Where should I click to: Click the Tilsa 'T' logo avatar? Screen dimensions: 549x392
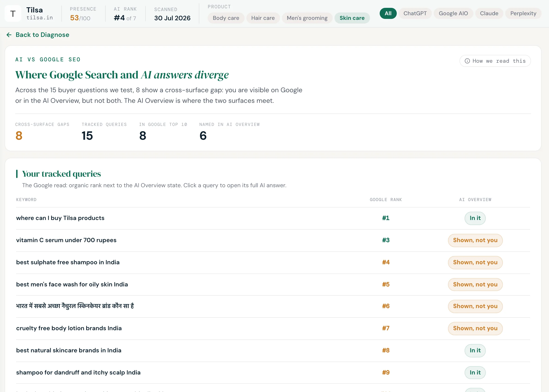[x=13, y=14]
